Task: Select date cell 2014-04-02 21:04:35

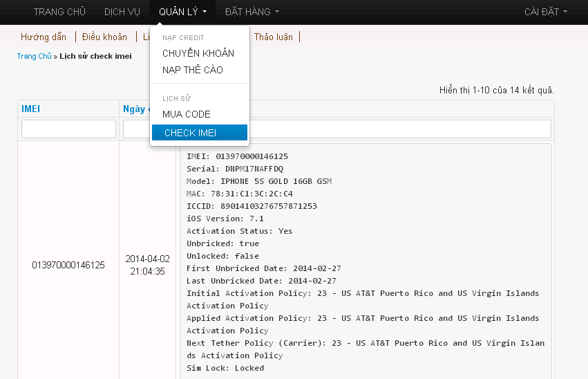Action: coord(147,265)
